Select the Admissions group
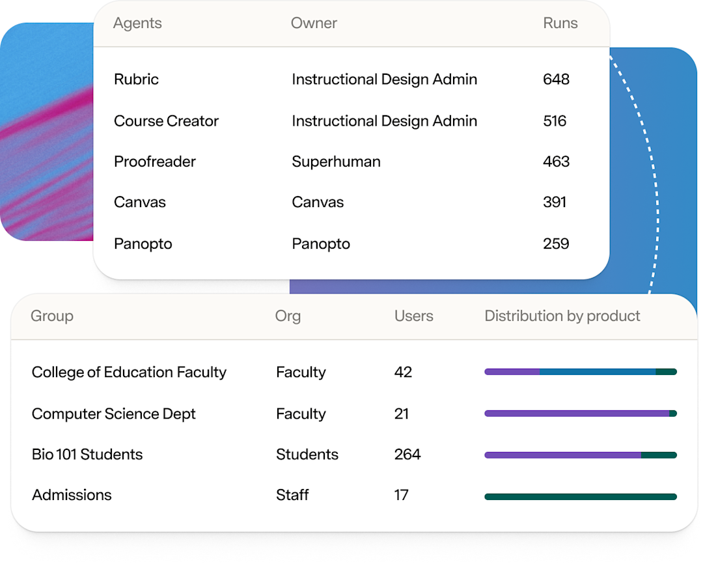Image resolution: width=703 pixels, height=588 pixels. pos(72,495)
